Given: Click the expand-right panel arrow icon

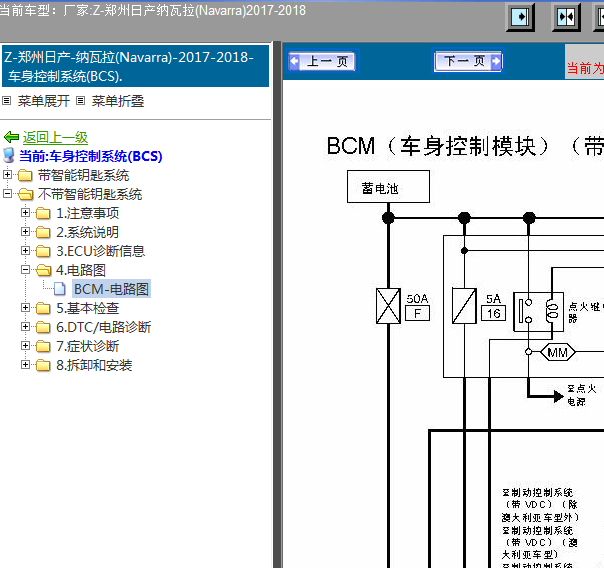Looking at the screenshot, I should [520, 17].
